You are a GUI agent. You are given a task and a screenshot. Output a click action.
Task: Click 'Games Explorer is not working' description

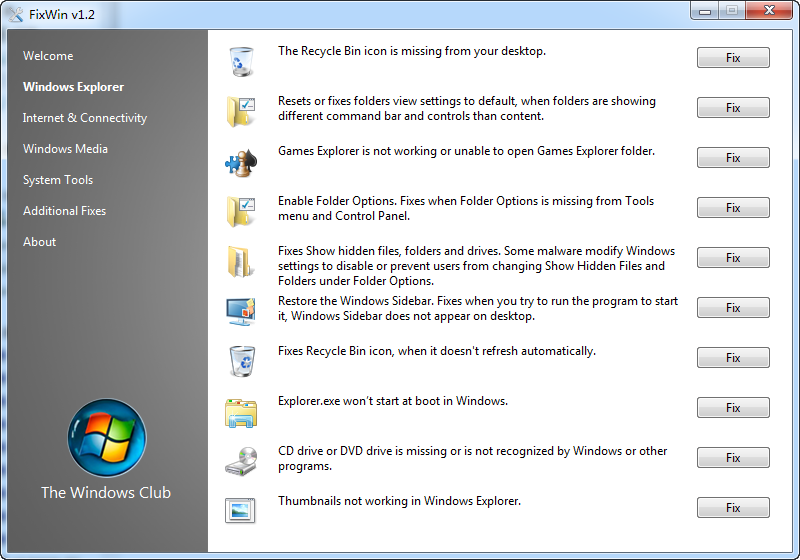pyautogui.click(x=466, y=151)
